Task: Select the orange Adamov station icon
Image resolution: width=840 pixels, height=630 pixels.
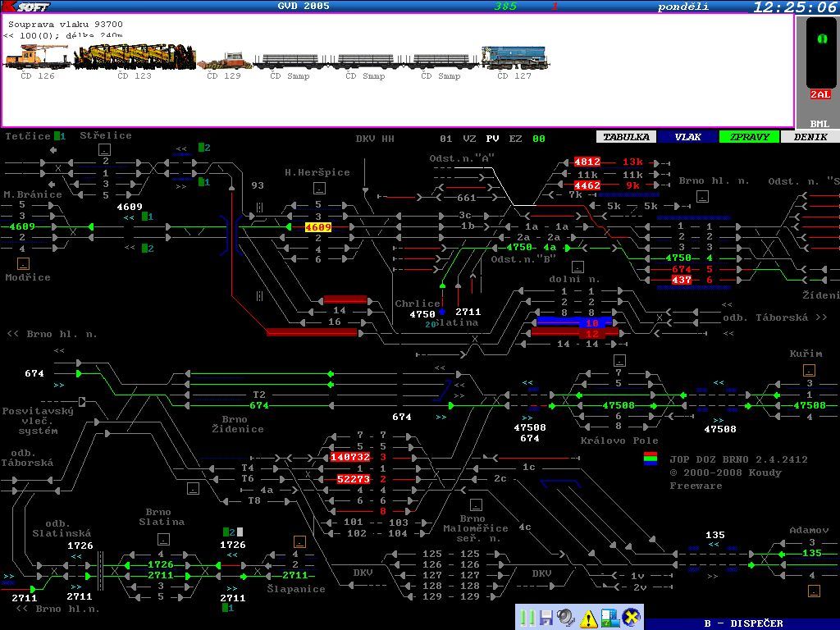Action: 815,591
